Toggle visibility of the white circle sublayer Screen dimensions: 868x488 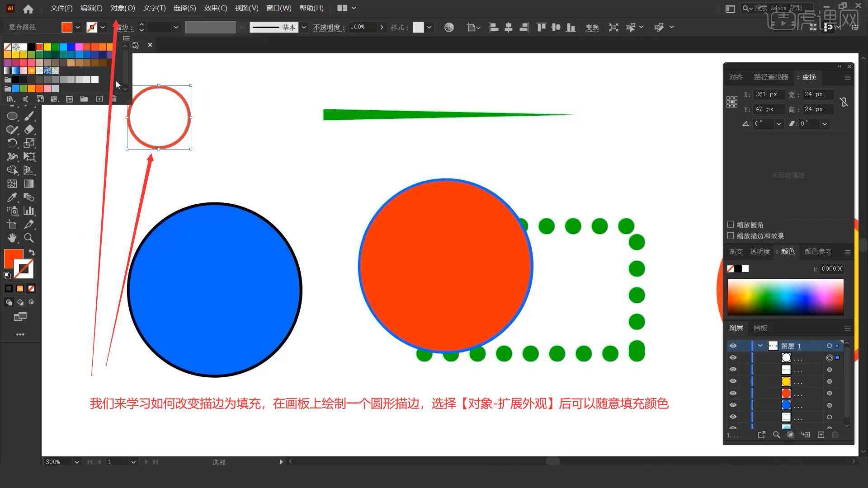coord(733,358)
